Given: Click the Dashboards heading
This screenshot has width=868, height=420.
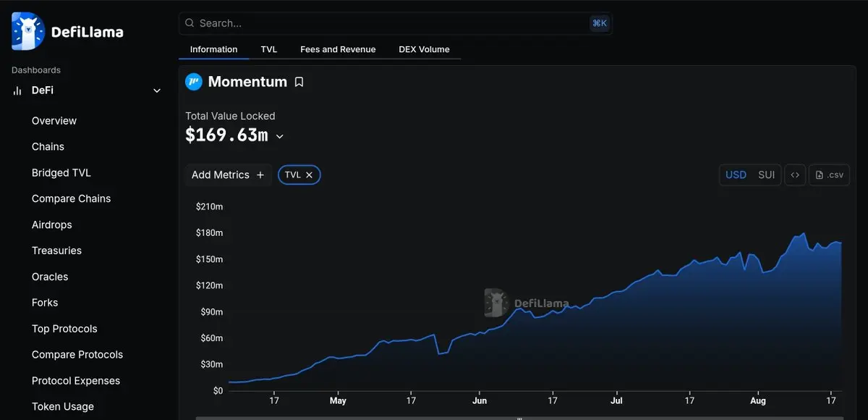Looking at the screenshot, I should pyautogui.click(x=36, y=70).
